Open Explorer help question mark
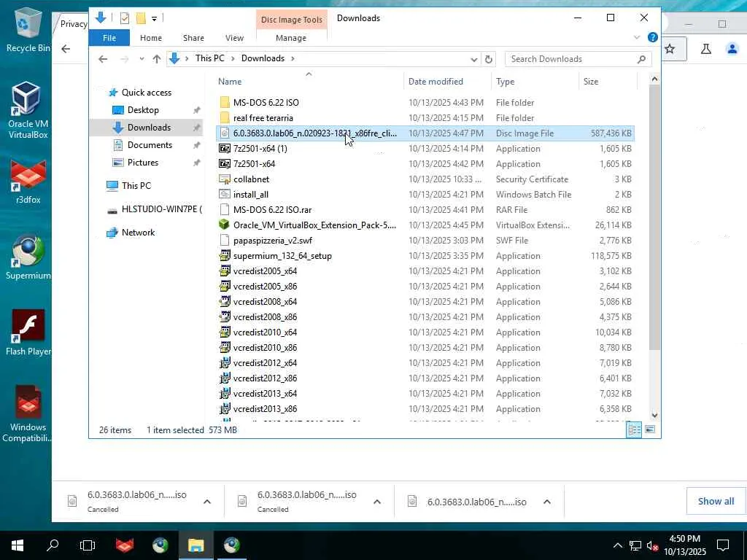 pos(653,37)
